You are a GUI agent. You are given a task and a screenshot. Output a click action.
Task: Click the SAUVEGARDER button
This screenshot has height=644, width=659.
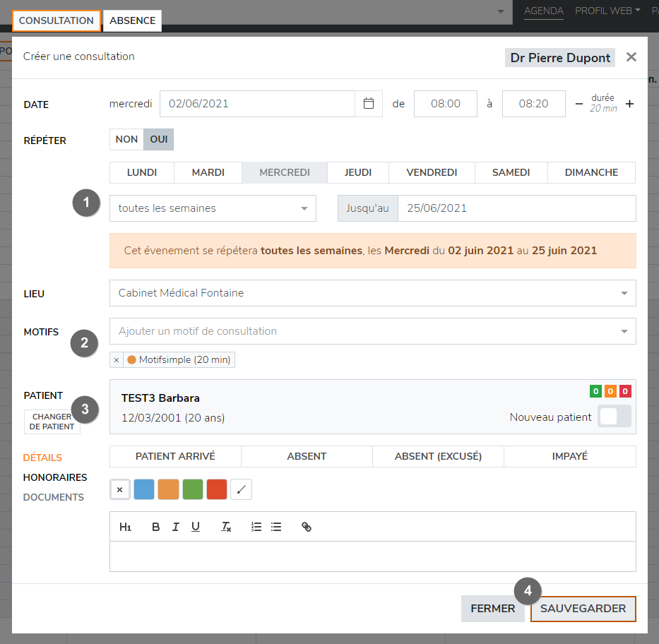pyautogui.click(x=583, y=609)
